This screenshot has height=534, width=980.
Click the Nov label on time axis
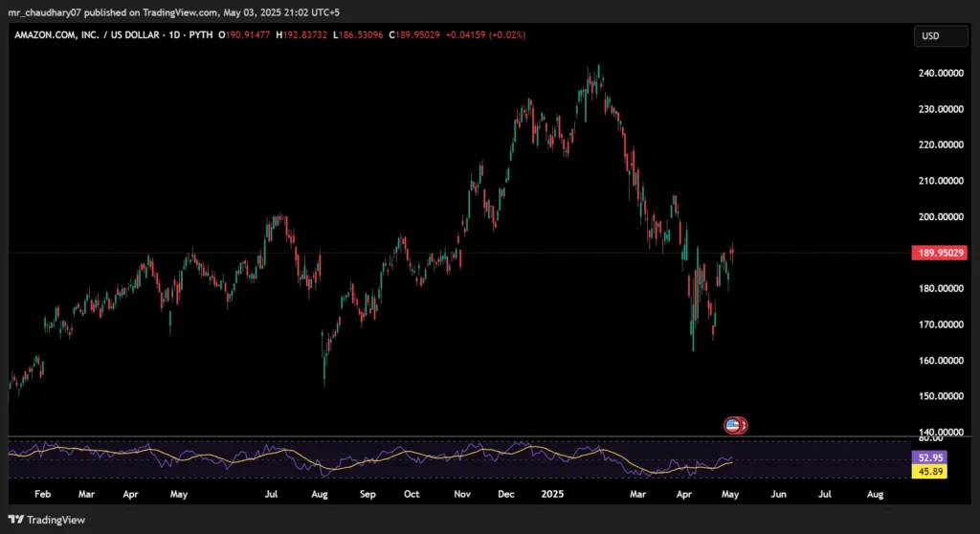pyautogui.click(x=462, y=494)
